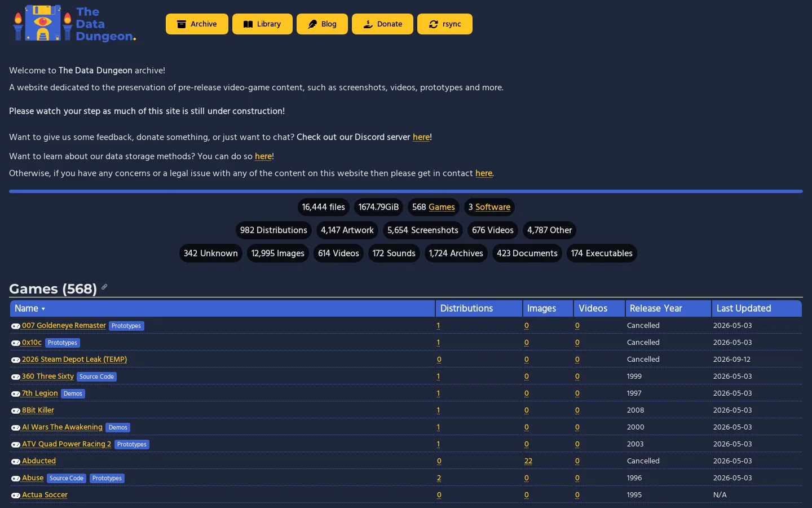Click the gamepad icon beside 007 Goldeneye Remaster

click(x=16, y=326)
